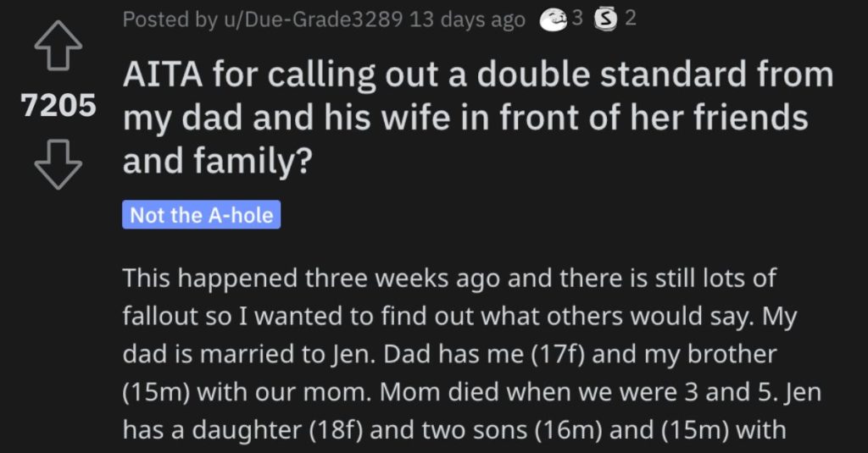Click 'This happened three weeks ago' sentence
This screenshot has height=453, width=868.
click(x=312, y=279)
